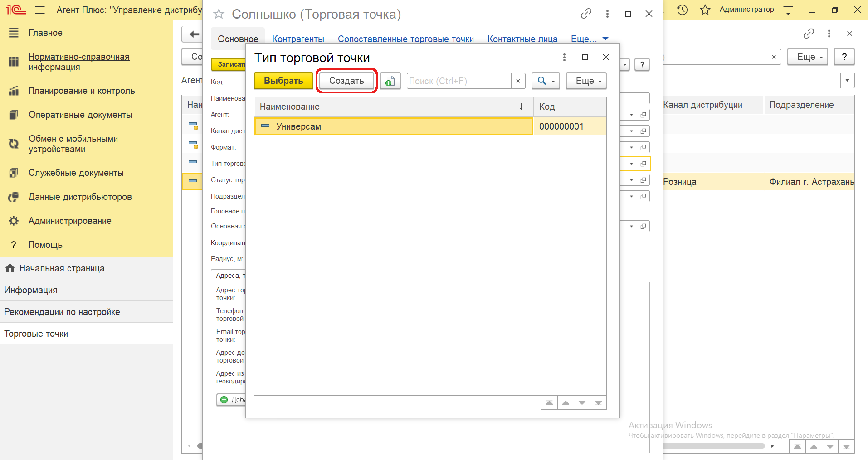
Task: Open the favorites star in top bar
Action: click(705, 10)
